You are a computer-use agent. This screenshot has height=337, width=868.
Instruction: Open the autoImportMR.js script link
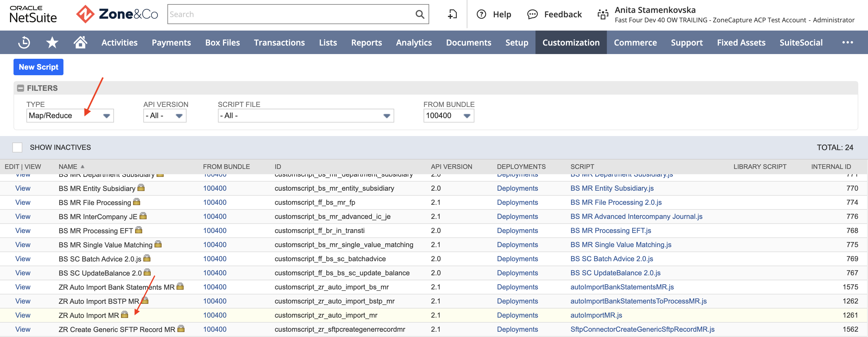tap(596, 315)
